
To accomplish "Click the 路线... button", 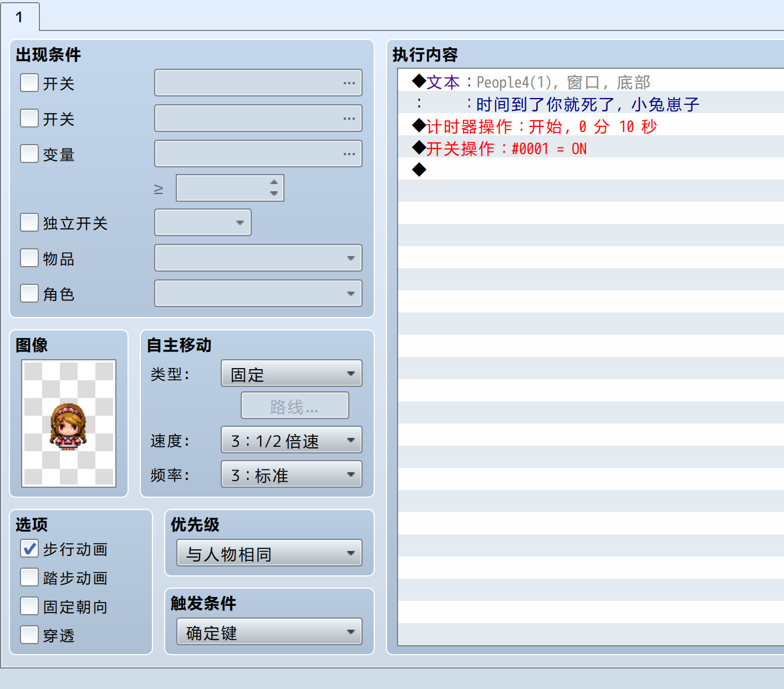I will coord(295,405).
